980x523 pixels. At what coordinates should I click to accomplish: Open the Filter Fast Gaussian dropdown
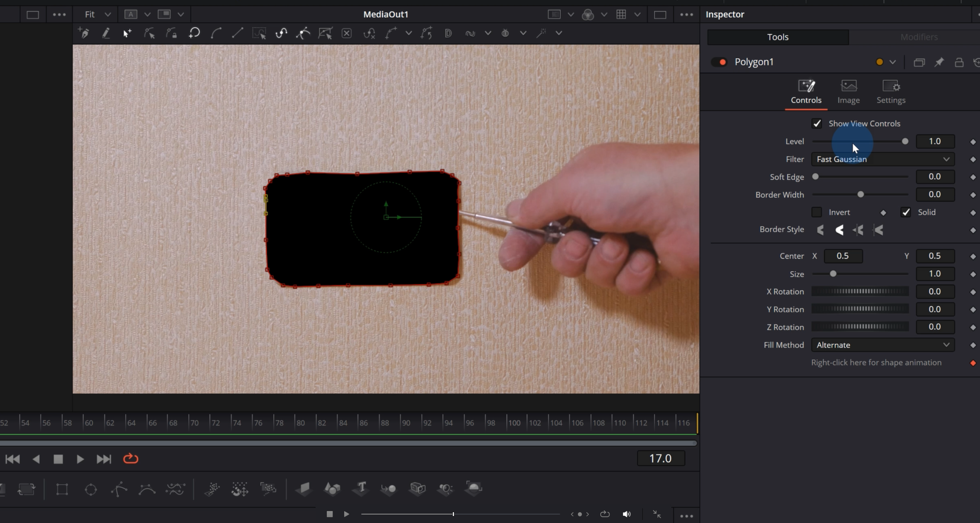[x=883, y=159]
